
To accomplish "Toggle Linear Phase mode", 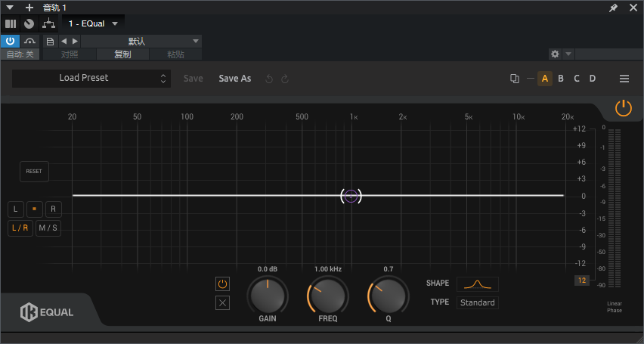I will pos(615,307).
